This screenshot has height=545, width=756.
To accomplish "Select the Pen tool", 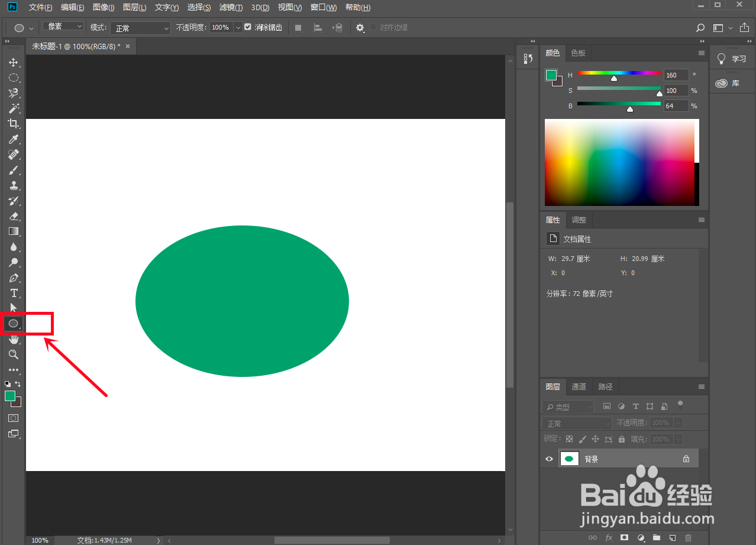I will [13, 278].
